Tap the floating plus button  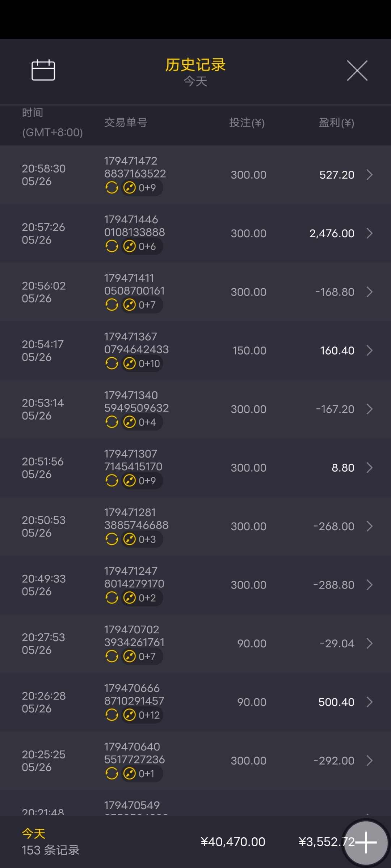coord(366,842)
